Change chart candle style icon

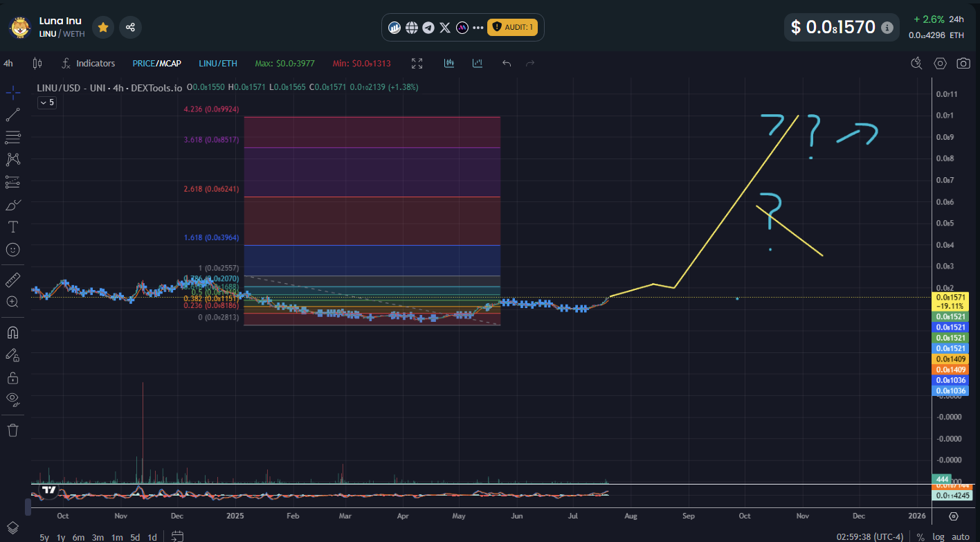(x=37, y=63)
